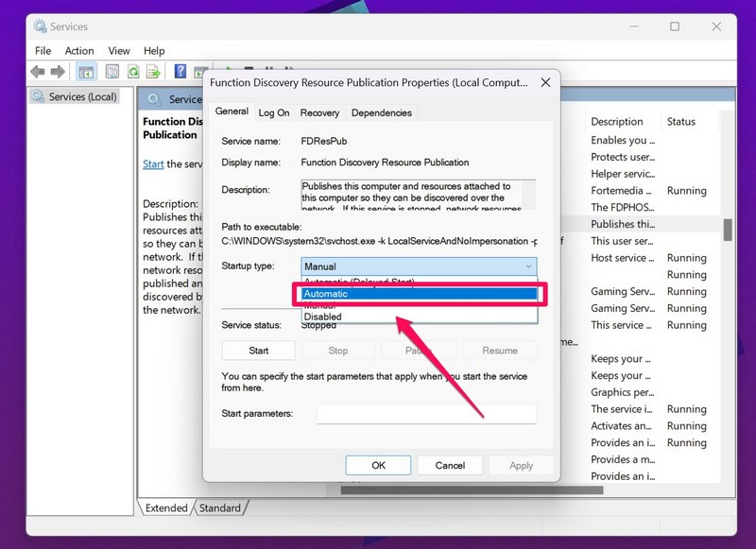Click the Forward arrow in Services toolbar
Image resolution: width=756 pixels, height=549 pixels.
(x=58, y=72)
